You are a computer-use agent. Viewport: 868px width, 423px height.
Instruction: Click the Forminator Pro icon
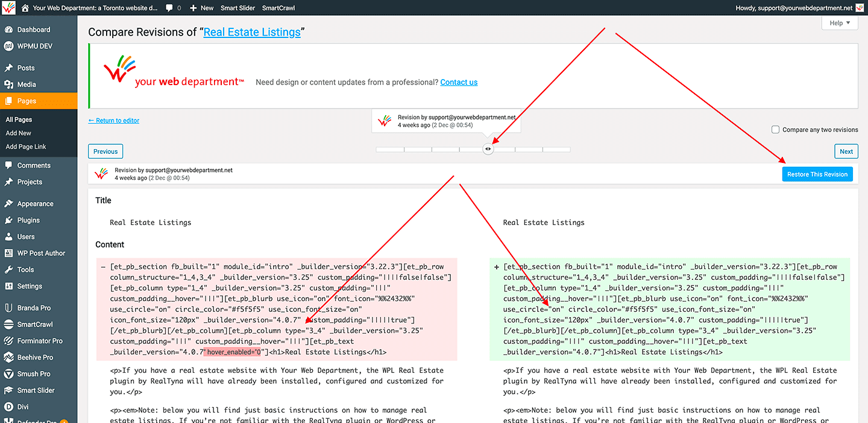(x=8, y=341)
